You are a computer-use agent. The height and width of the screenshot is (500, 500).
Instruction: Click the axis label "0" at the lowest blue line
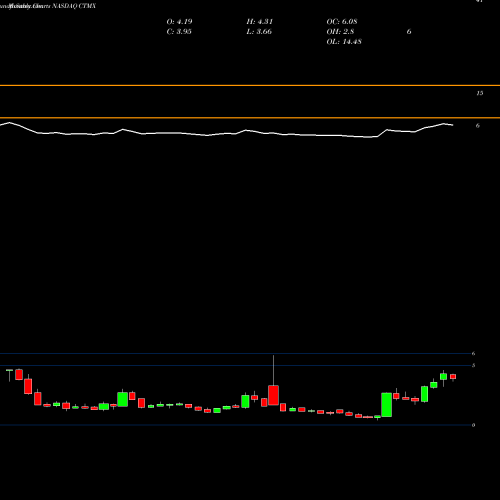coord(473,425)
